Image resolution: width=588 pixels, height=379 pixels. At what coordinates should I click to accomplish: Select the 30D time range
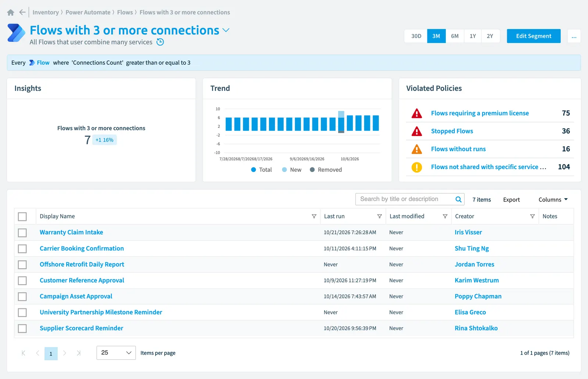pos(416,36)
